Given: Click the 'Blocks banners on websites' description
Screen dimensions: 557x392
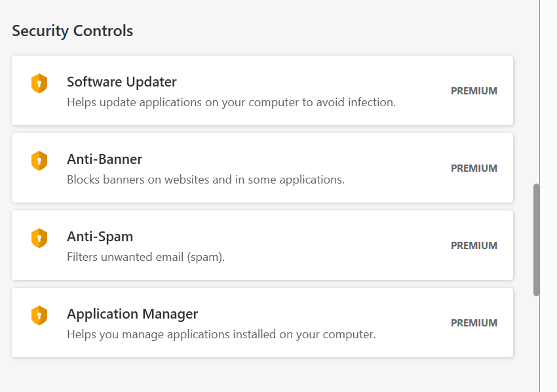Looking at the screenshot, I should pyautogui.click(x=206, y=180).
